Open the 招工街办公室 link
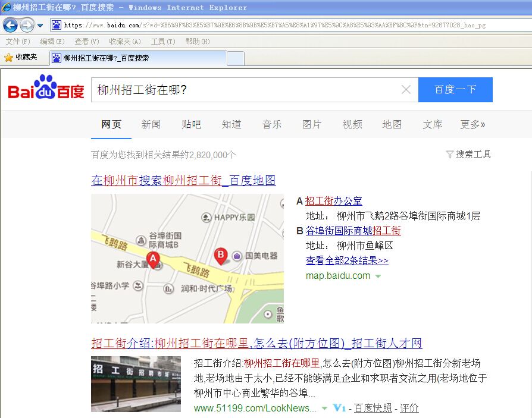Image resolution: width=532 pixels, height=418 pixels. tap(333, 201)
